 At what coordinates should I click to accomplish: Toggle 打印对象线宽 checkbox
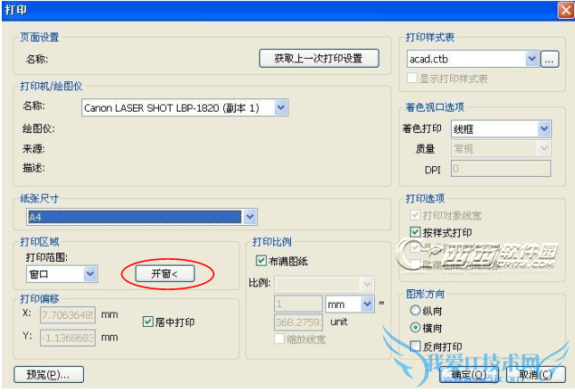(415, 215)
